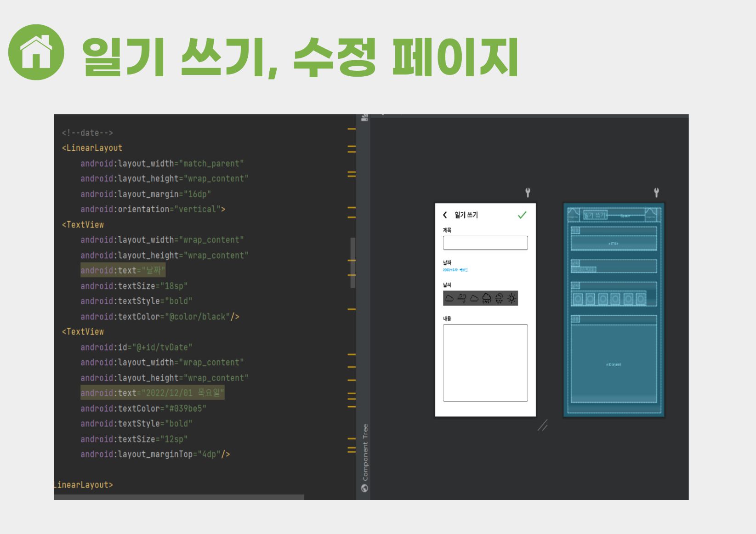Click the globe icon beside Component Tree

tap(365, 488)
